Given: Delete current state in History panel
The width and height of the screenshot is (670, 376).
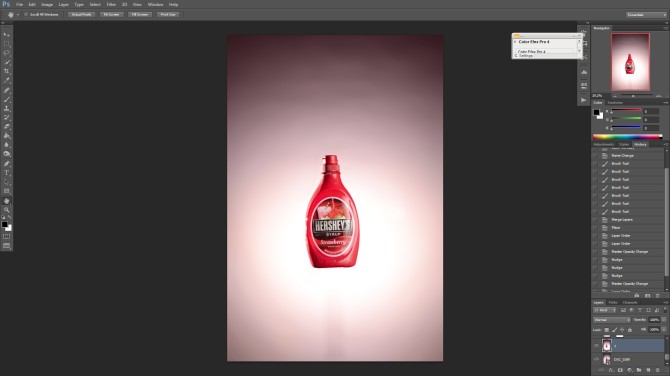Looking at the screenshot, I should coord(658,296).
